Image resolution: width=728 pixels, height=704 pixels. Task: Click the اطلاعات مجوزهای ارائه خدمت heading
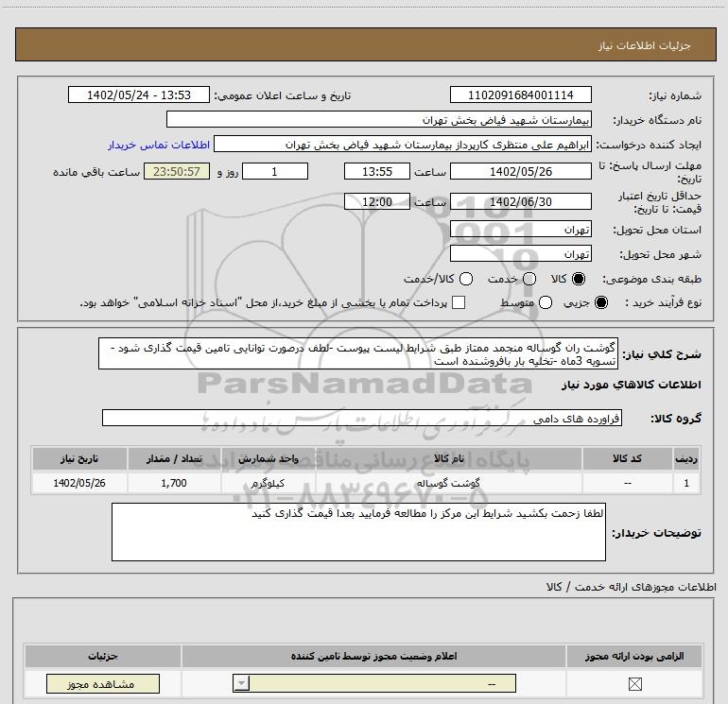coord(631,587)
